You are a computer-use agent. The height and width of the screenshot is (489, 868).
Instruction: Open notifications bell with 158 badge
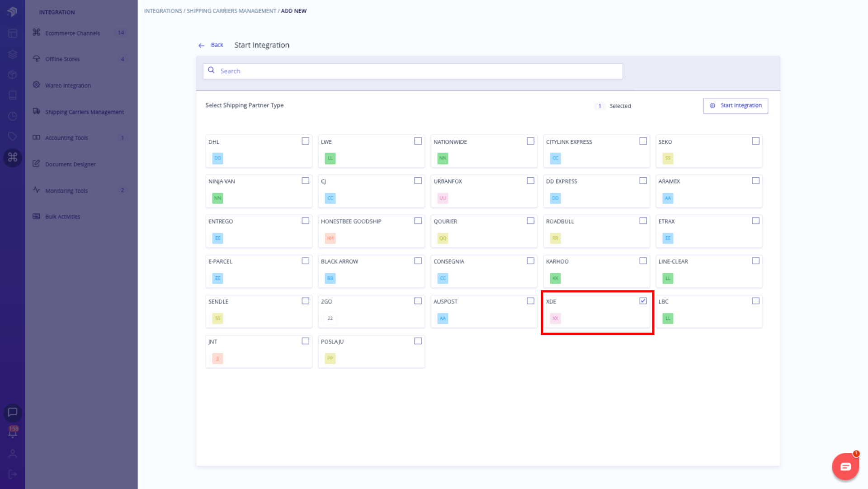tap(13, 432)
